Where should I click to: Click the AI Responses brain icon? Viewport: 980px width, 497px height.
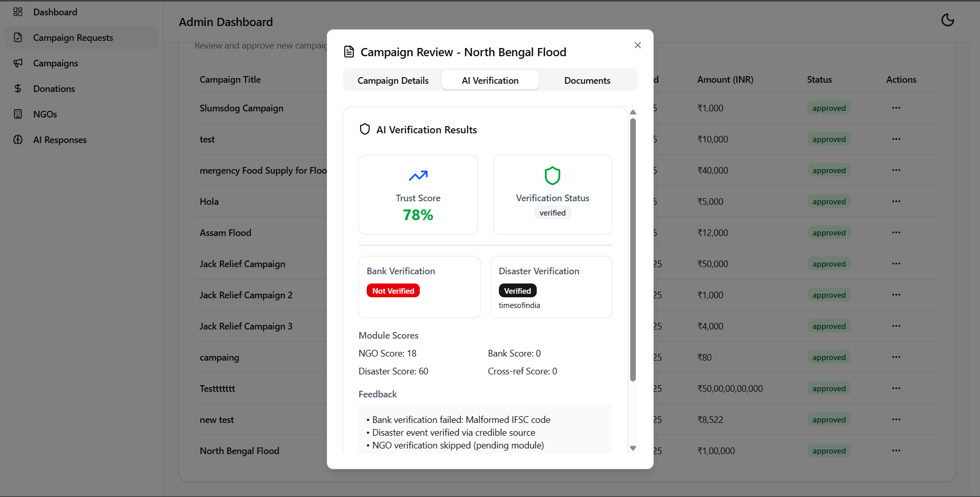coord(18,139)
